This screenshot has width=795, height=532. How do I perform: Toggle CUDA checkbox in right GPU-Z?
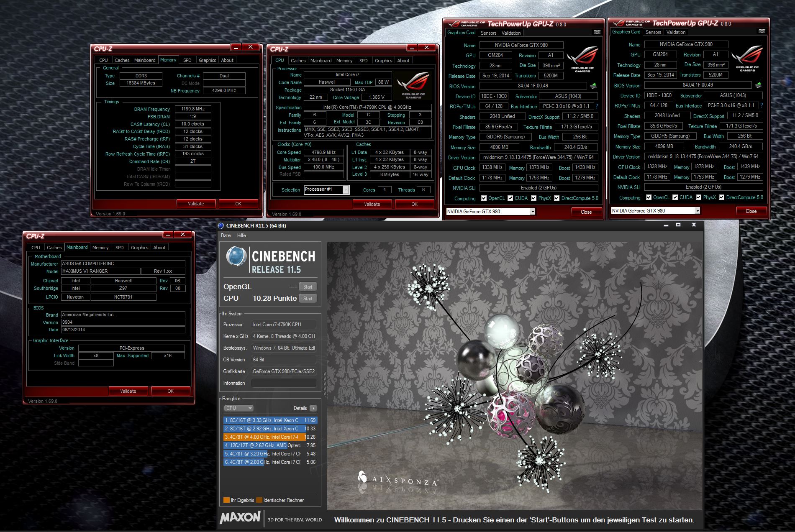click(675, 197)
